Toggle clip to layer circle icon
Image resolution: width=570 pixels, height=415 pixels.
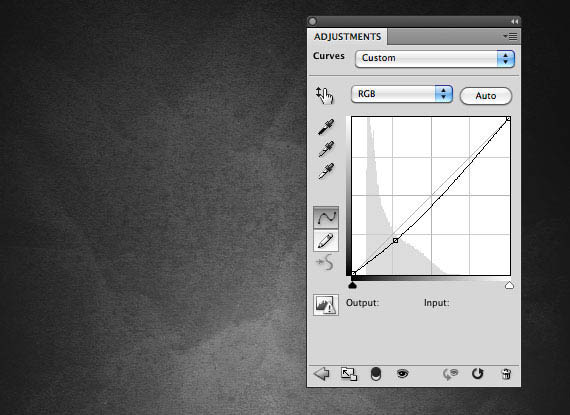(376, 374)
